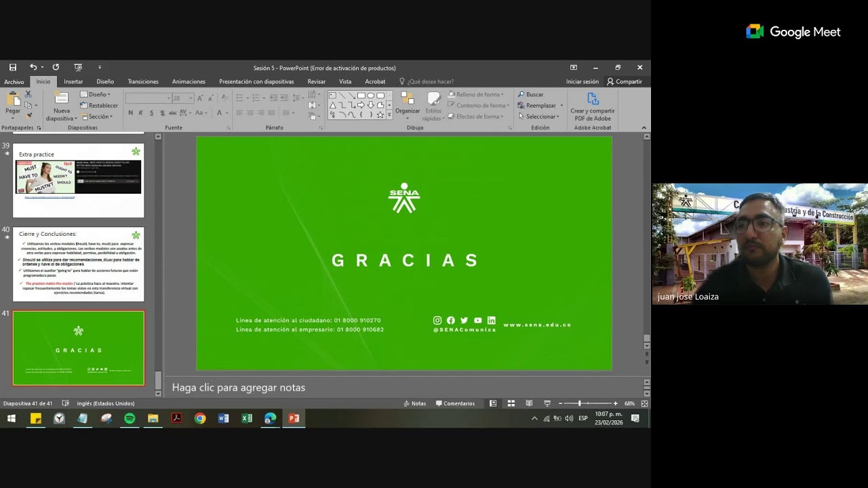Open Google Chrome from the taskbar
Screen dimensions: 868x488
point(200,418)
